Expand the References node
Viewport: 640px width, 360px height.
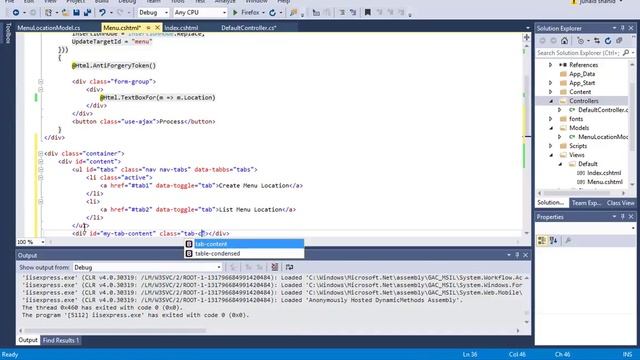click(550, 65)
